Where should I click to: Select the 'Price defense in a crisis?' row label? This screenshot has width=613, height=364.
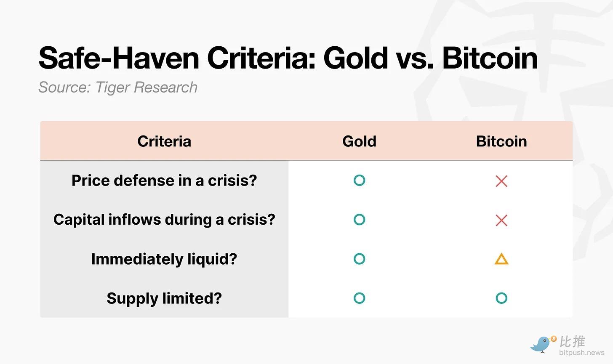pyautogui.click(x=164, y=181)
